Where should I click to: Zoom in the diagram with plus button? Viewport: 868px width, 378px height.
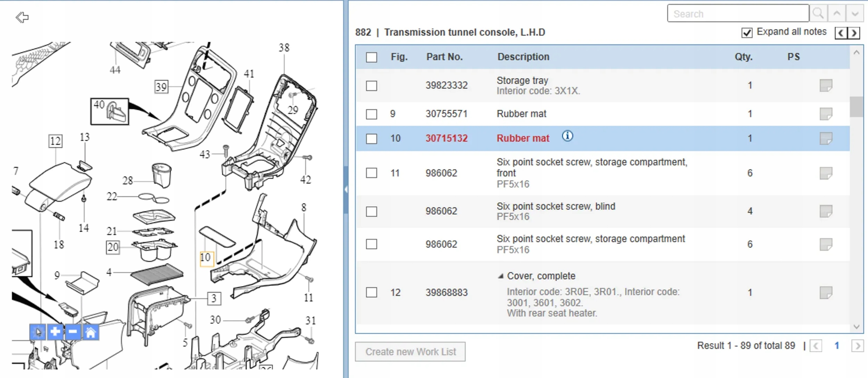pyautogui.click(x=55, y=332)
